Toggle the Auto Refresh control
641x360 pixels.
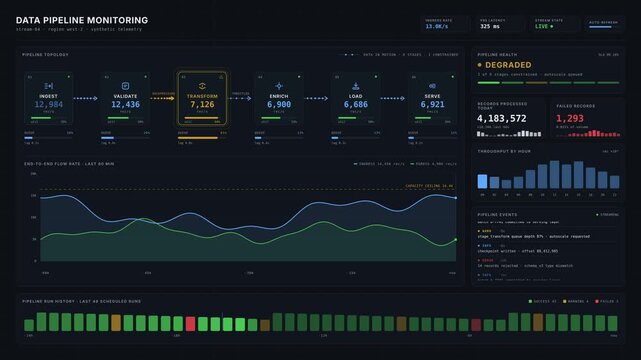point(604,25)
